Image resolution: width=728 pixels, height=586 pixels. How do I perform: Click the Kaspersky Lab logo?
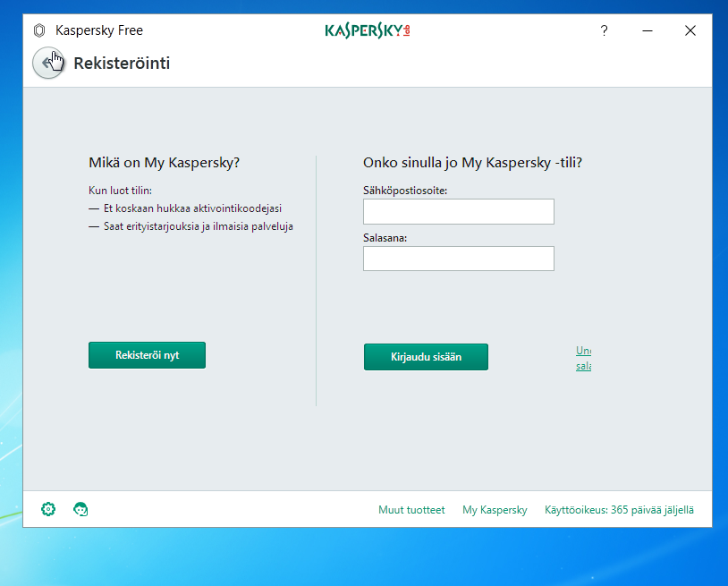(x=368, y=30)
